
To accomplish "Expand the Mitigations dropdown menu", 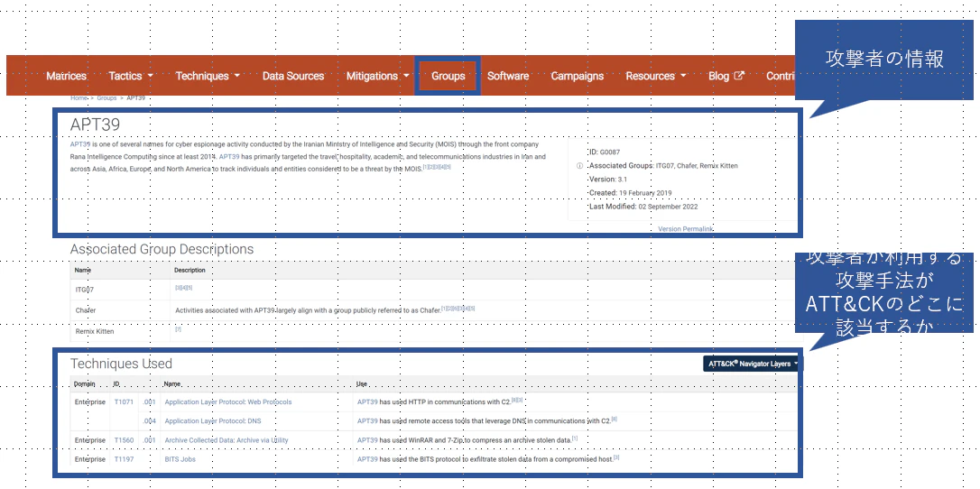I will tap(378, 76).
